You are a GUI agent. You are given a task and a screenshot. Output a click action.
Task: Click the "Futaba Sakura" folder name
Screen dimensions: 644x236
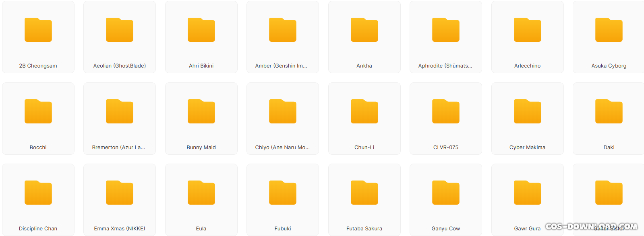pos(364,229)
